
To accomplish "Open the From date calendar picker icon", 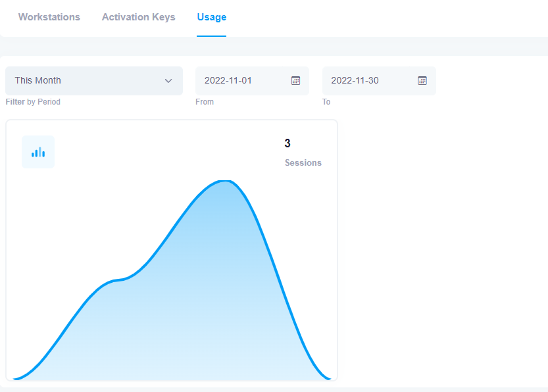I will click(295, 81).
